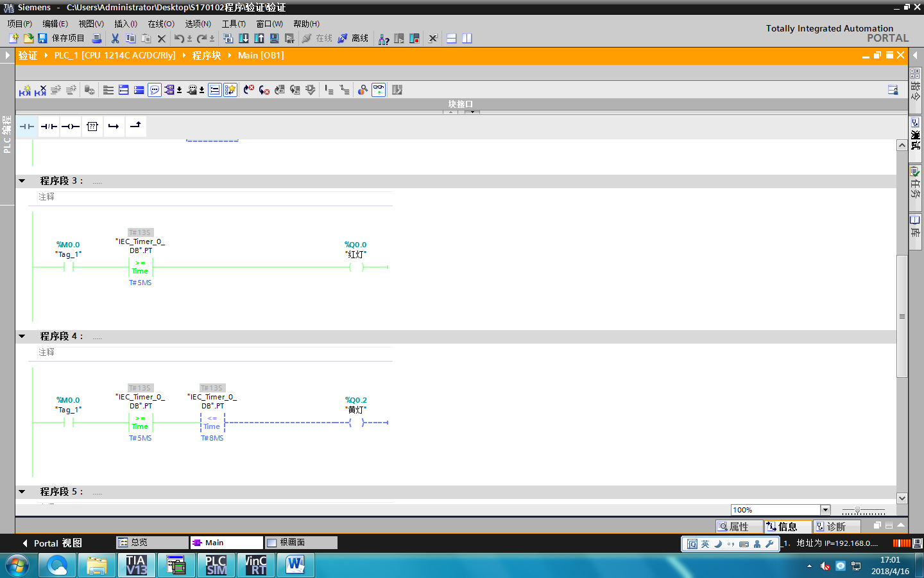Click the cut scissors icon
The width and height of the screenshot is (924, 578).
point(116,39)
